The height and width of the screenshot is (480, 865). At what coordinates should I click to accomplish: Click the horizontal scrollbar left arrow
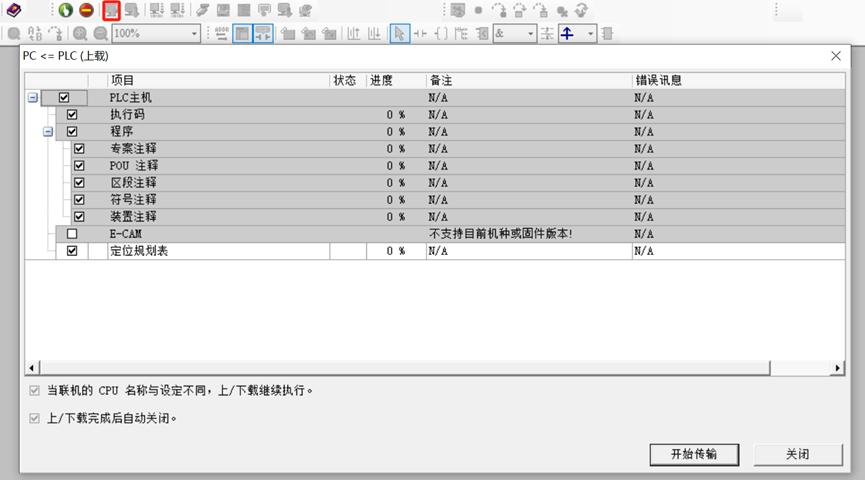pos(31,368)
